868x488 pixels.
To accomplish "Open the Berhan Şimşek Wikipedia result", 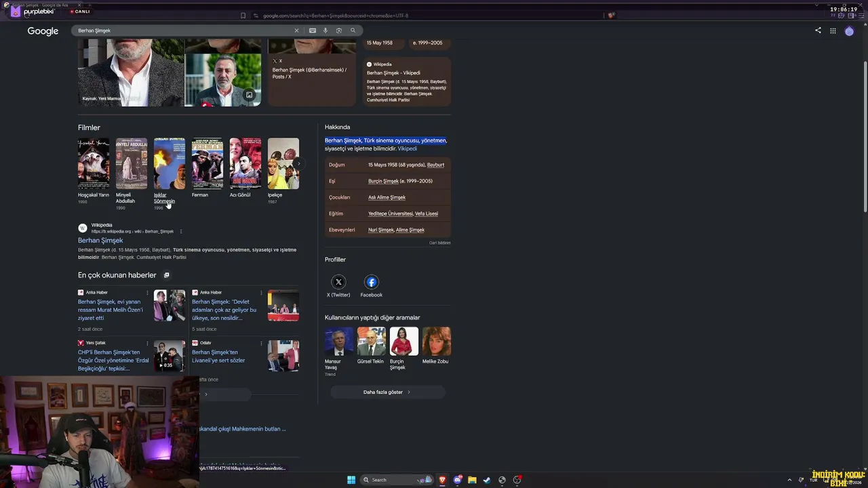I will click(x=100, y=241).
